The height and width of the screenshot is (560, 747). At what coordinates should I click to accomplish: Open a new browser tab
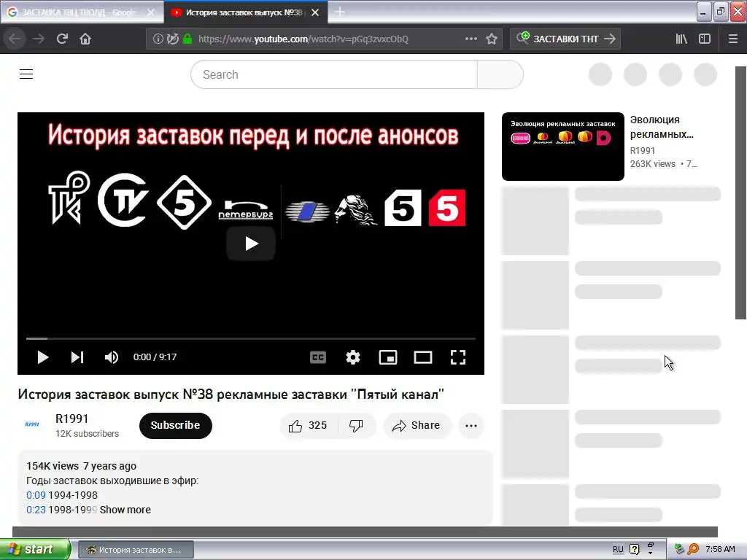[x=340, y=12]
